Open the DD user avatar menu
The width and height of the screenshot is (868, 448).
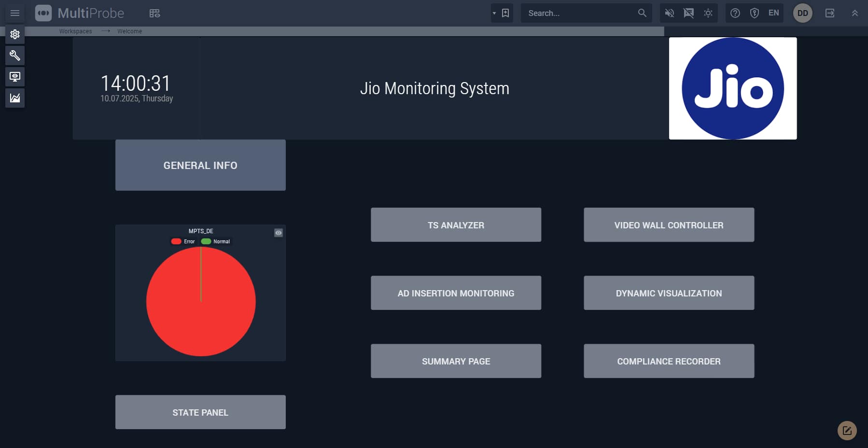click(803, 13)
